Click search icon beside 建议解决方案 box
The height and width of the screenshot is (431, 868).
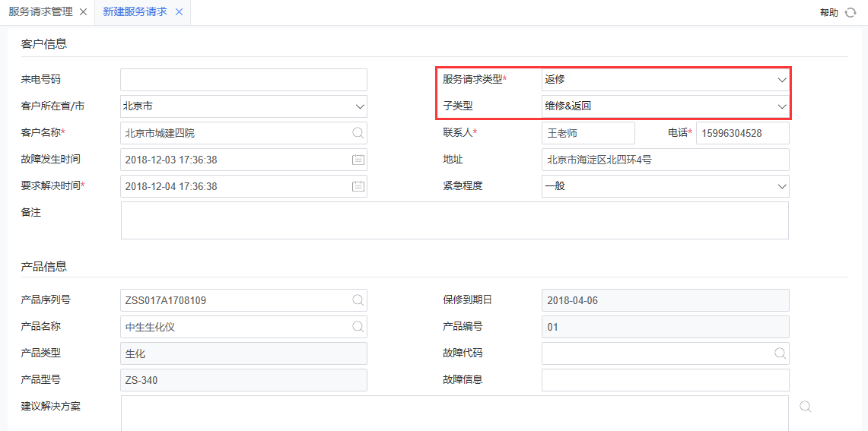coord(806,407)
